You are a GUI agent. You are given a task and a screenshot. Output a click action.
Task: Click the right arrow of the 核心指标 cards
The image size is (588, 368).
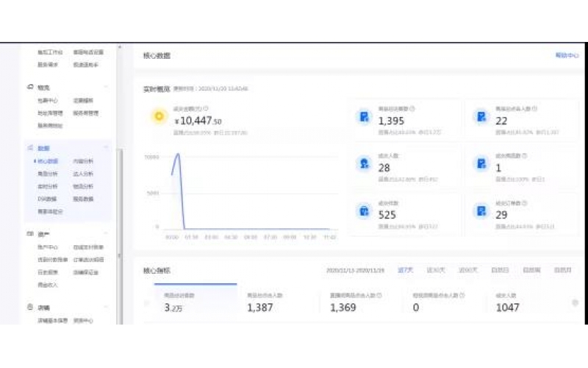pos(575,302)
